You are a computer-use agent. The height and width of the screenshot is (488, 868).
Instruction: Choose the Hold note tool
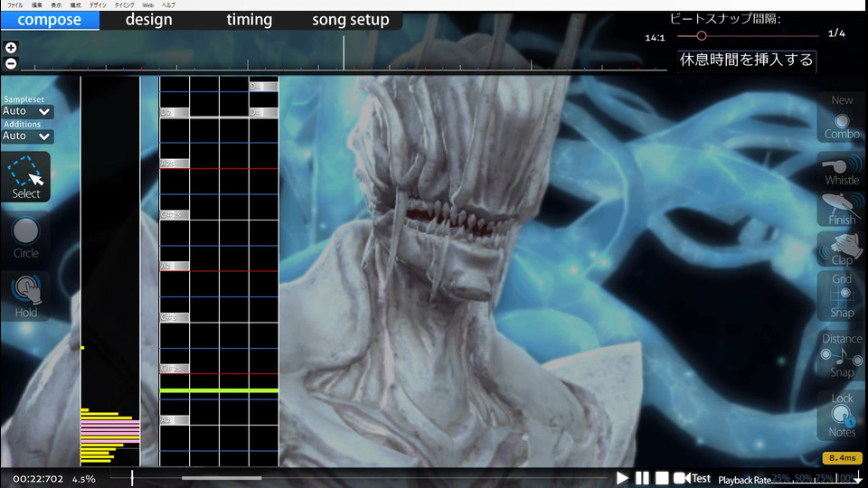pyautogui.click(x=25, y=296)
